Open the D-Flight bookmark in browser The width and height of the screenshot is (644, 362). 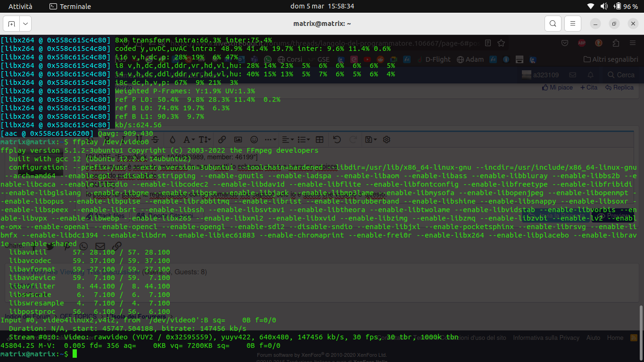point(433,59)
